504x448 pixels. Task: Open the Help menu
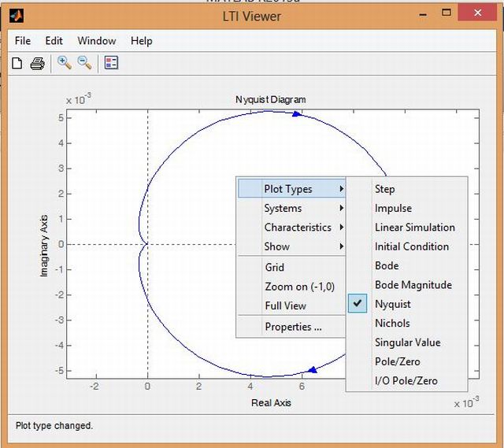click(142, 41)
